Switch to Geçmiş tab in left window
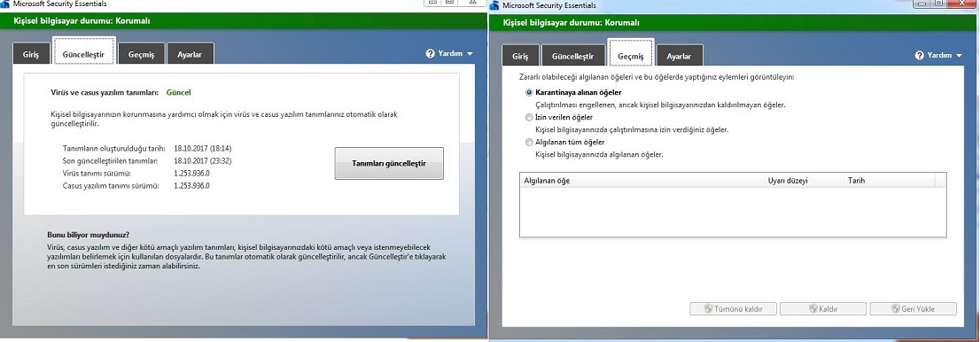The width and height of the screenshot is (980, 342). click(141, 54)
